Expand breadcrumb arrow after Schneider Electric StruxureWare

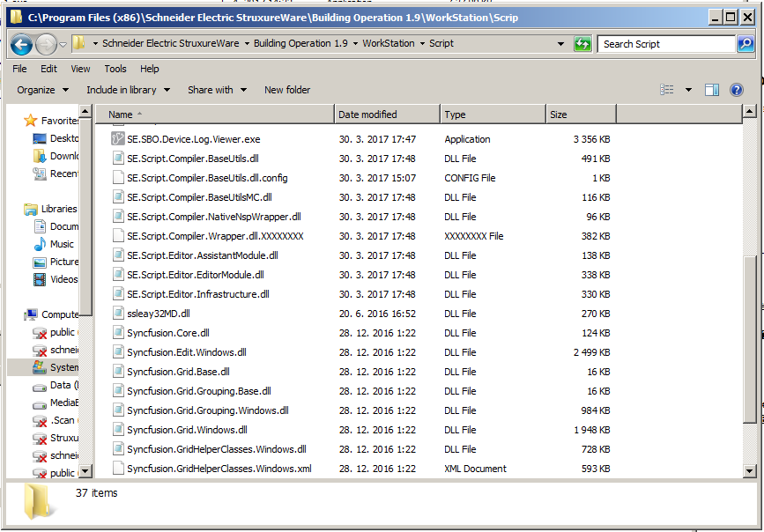tap(247, 43)
